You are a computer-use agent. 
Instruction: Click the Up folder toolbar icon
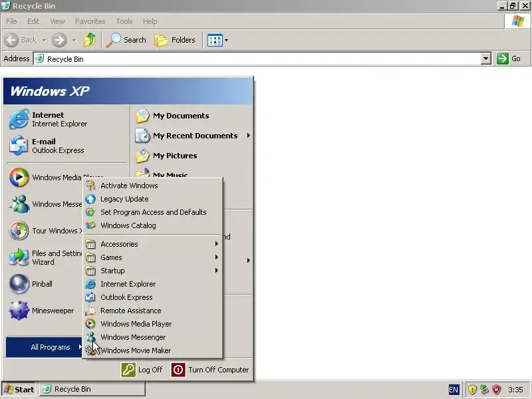point(90,40)
